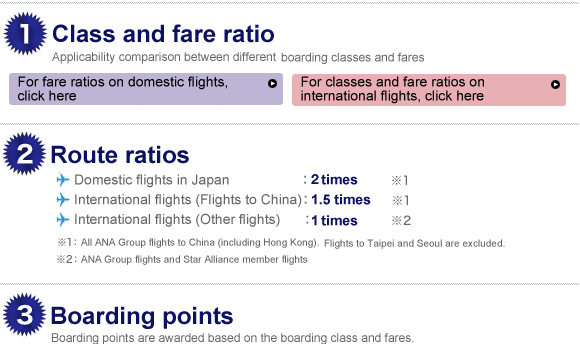
Task: Select the Boarding points heading
Action: click(142, 316)
